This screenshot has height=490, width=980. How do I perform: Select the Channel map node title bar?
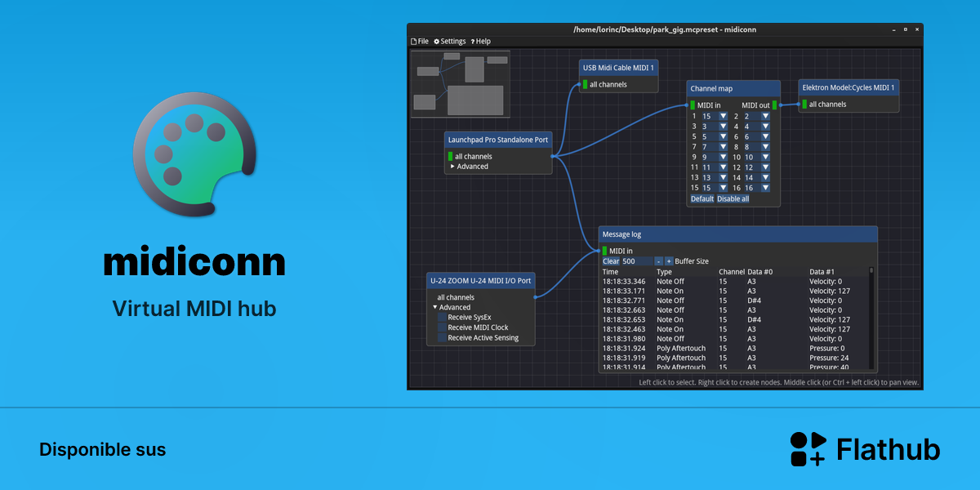coord(733,88)
